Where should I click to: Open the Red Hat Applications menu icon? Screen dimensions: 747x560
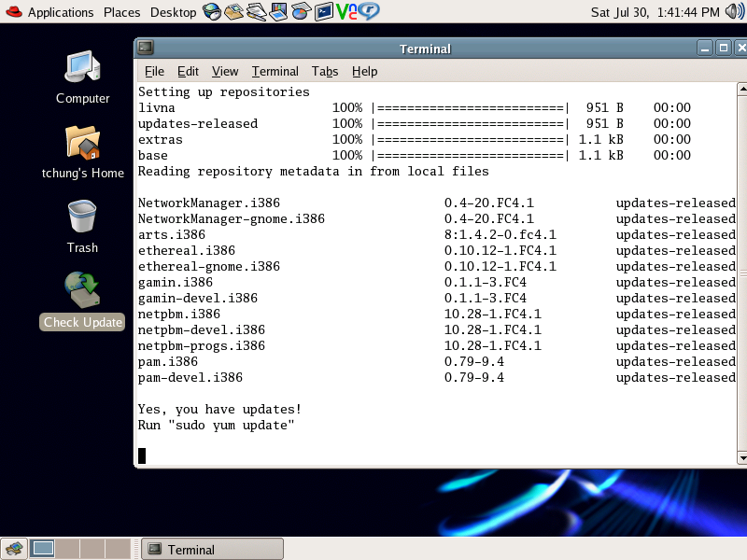point(14,11)
